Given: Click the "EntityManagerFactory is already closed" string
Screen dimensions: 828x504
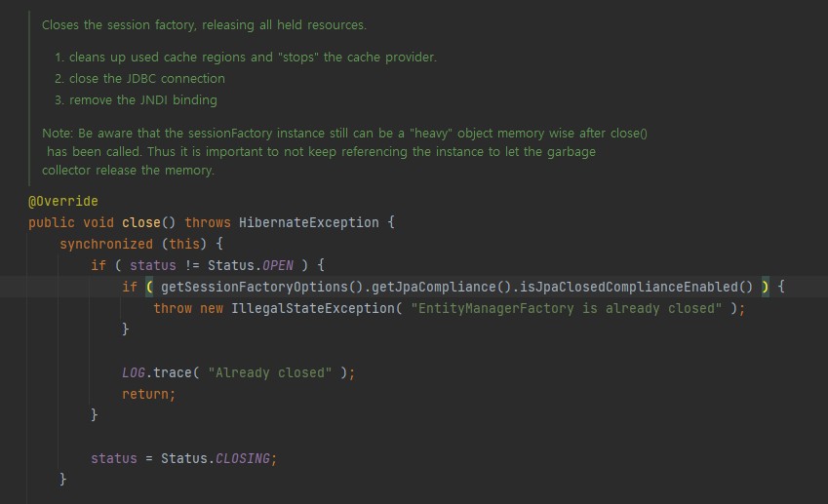Looking at the screenshot, I should coord(566,308).
